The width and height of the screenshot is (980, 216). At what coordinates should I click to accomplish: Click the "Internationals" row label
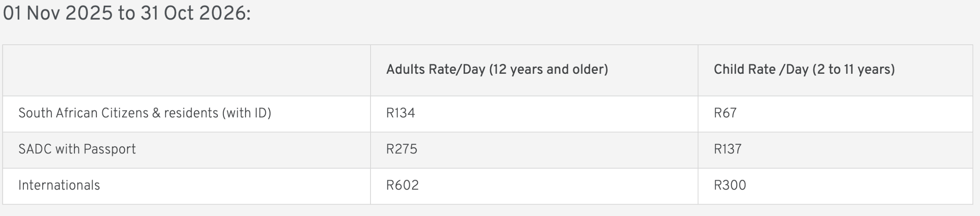(x=59, y=185)
